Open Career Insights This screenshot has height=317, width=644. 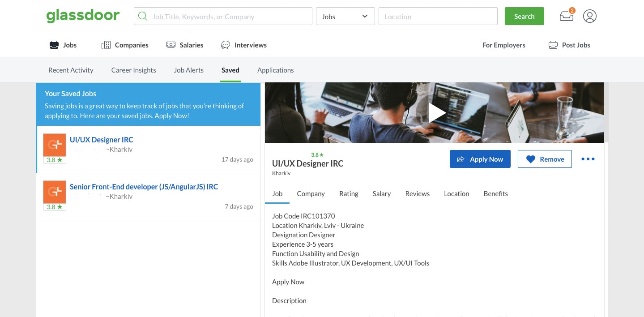tap(133, 70)
